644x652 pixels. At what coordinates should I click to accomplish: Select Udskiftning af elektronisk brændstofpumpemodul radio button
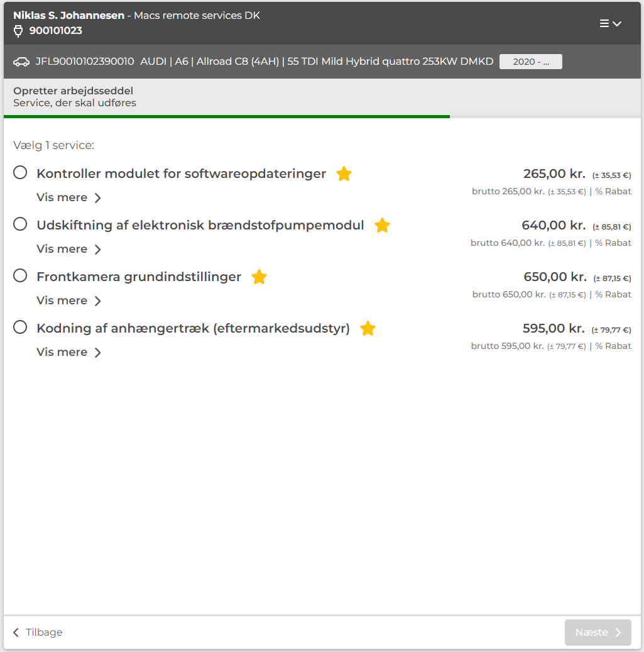coord(20,224)
